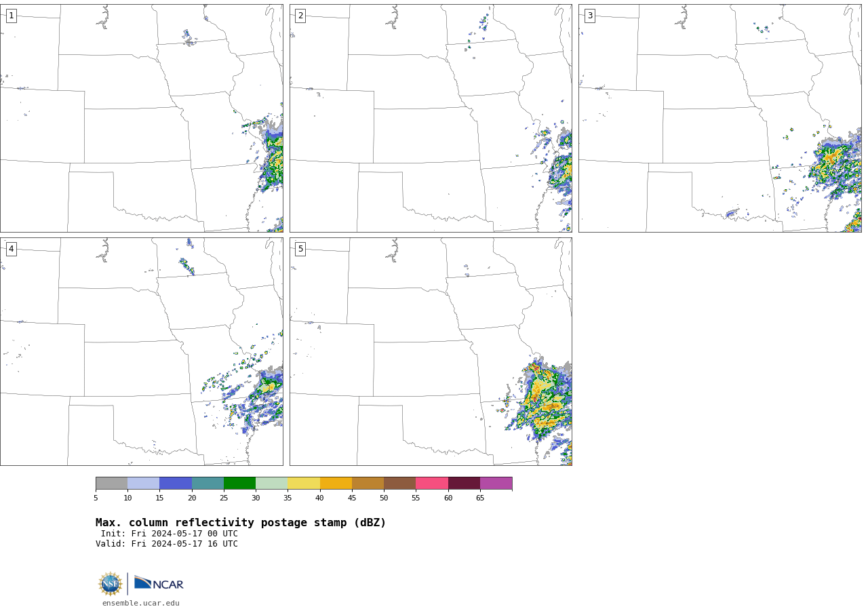Click the maroon 60-65 dBZ swatch

click(x=464, y=483)
